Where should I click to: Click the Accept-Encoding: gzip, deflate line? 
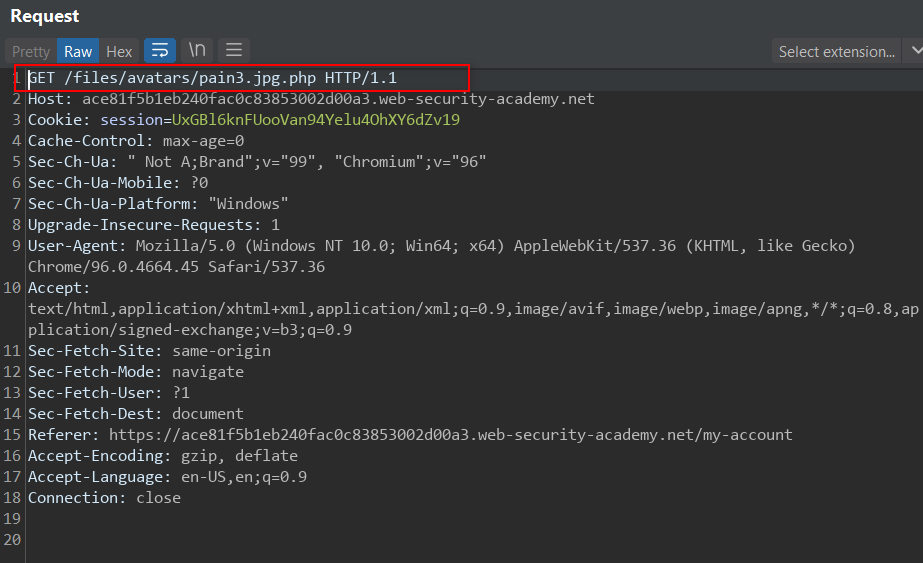pyautogui.click(x=163, y=456)
